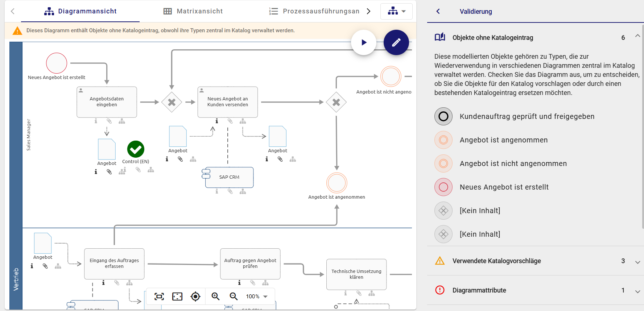Screen dimensions: 644x311
Task: Collapse the Objekte ohne Katalogeintrag section
Action: 637,36
